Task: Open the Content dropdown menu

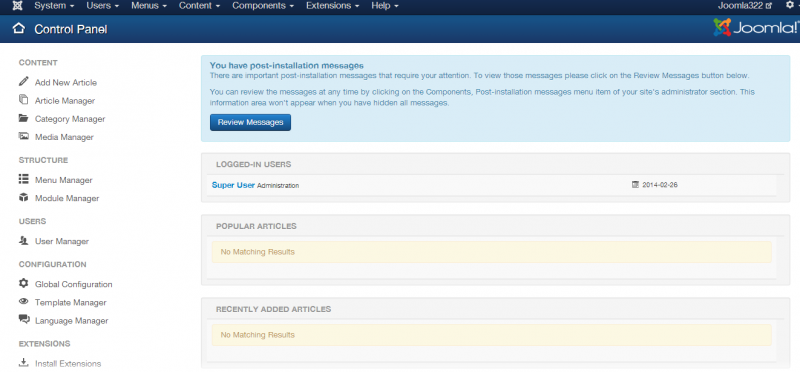Action: click(x=199, y=6)
